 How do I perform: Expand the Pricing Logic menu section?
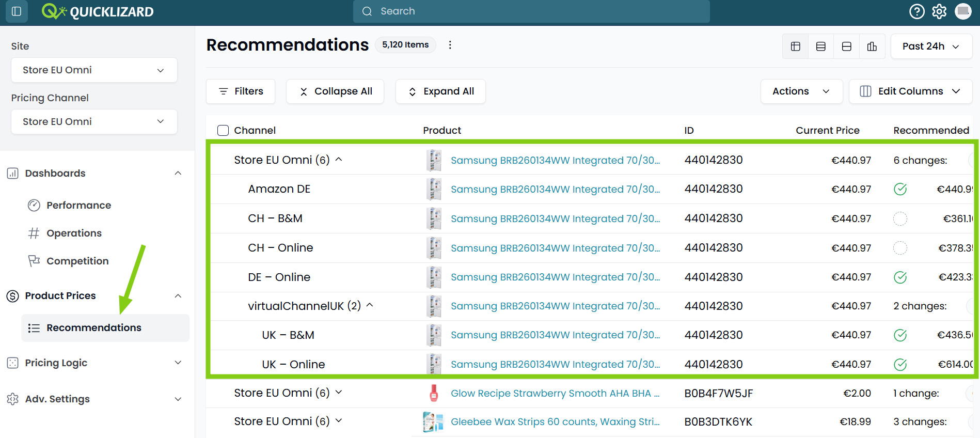coord(178,363)
